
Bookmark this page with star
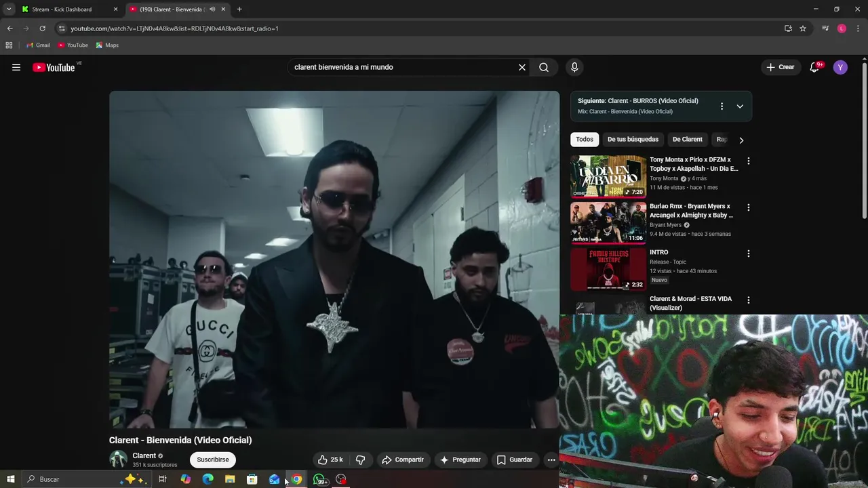coord(803,28)
